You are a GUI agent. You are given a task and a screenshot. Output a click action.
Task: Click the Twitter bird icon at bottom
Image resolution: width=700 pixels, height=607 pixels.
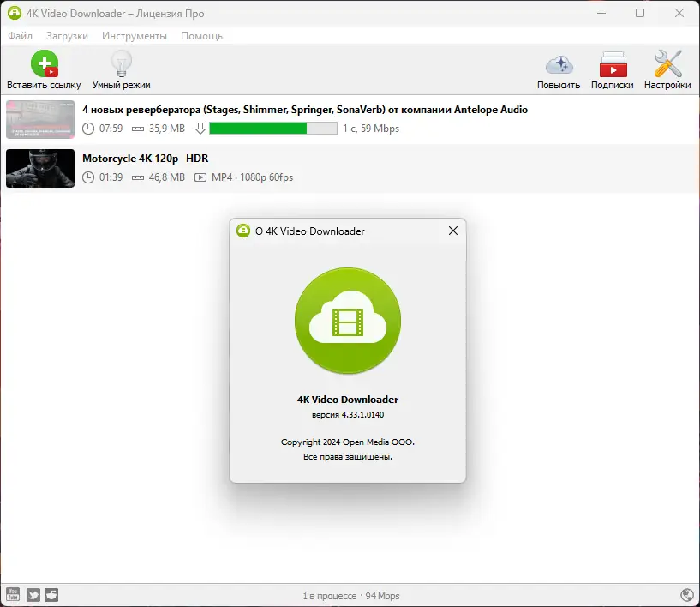33,593
